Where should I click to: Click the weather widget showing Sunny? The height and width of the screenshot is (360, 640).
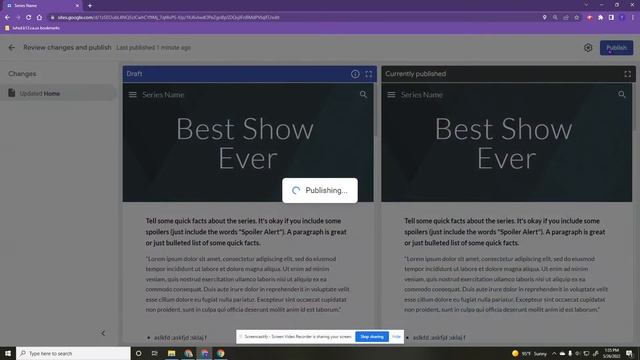(x=529, y=353)
